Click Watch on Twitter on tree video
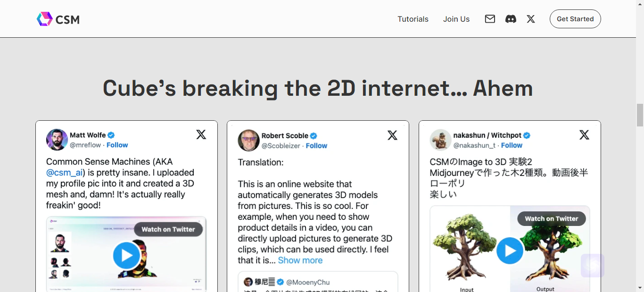Image resolution: width=644 pixels, height=292 pixels. click(552, 218)
